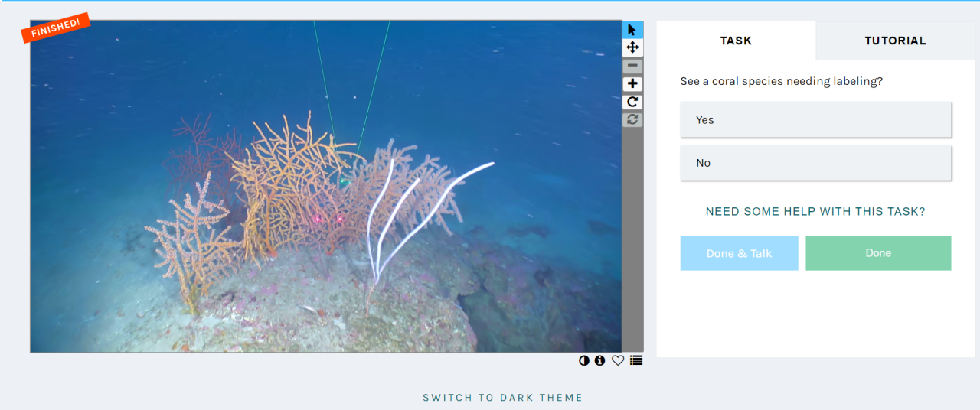Click the zoom out minus button
This screenshot has width=980, height=410.
(x=632, y=66)
